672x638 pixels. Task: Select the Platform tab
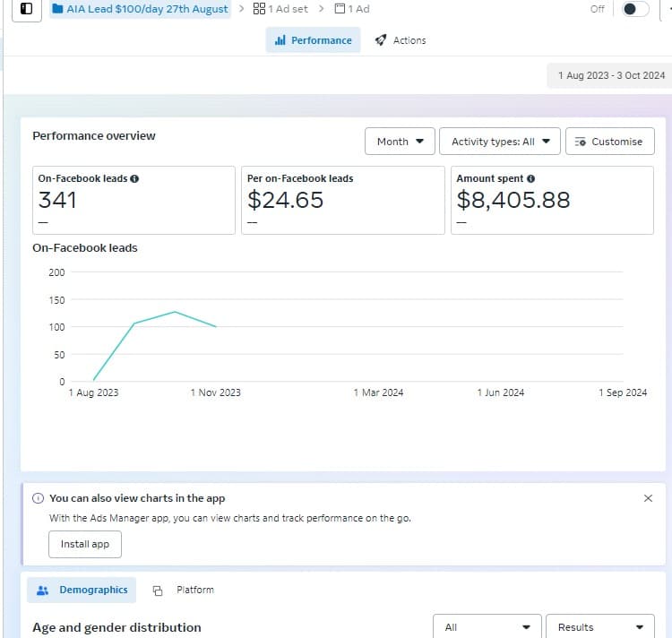pyautogui.click(x=184, y=590)
